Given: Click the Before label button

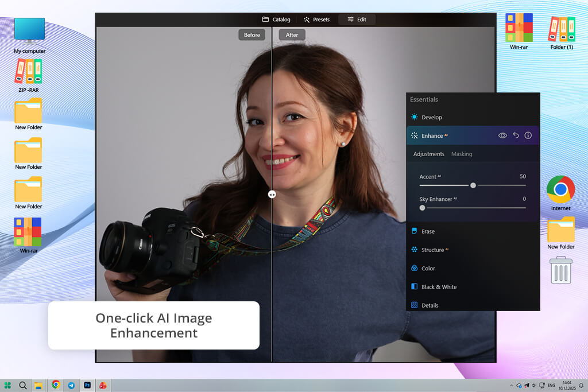Looking at the screenshot, I should [x=252, y=35].
